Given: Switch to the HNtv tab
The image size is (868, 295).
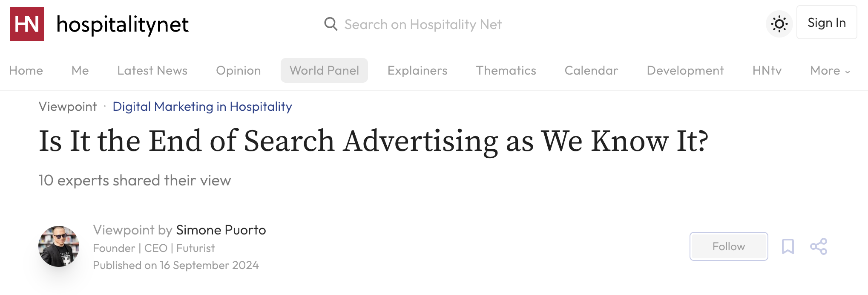Looking at the screenshot, I should point(767,70).
